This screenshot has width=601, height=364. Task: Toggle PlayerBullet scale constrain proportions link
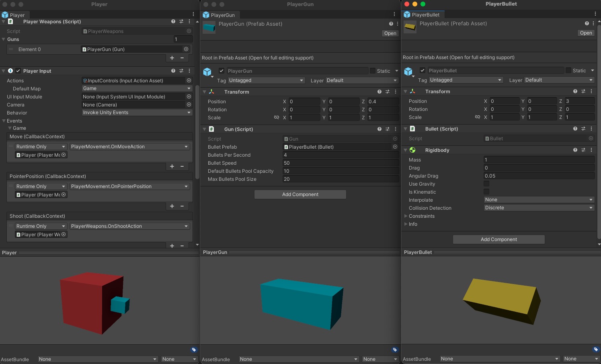(x=478, y=117)
